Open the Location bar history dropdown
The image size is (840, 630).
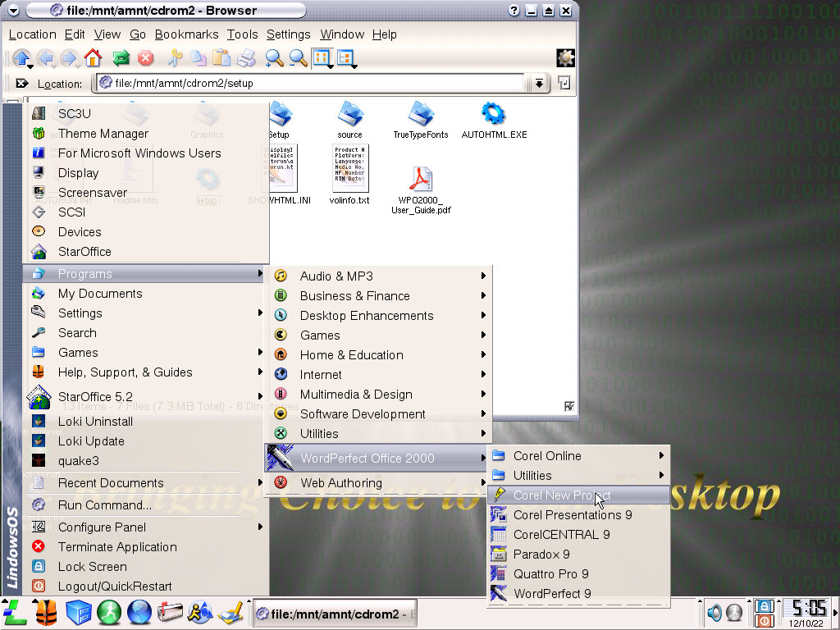click(538, 83)
